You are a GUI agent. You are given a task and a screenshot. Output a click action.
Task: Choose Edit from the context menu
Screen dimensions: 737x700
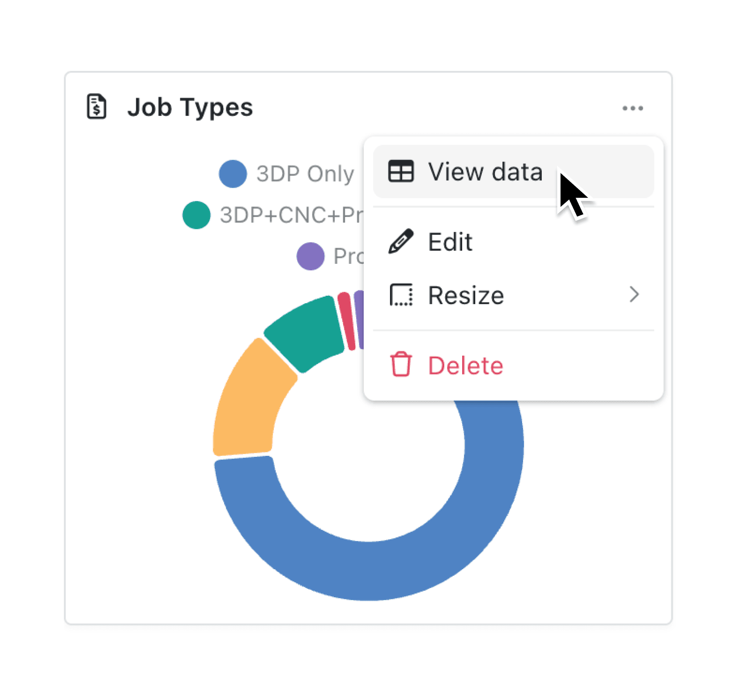(450, 241)
